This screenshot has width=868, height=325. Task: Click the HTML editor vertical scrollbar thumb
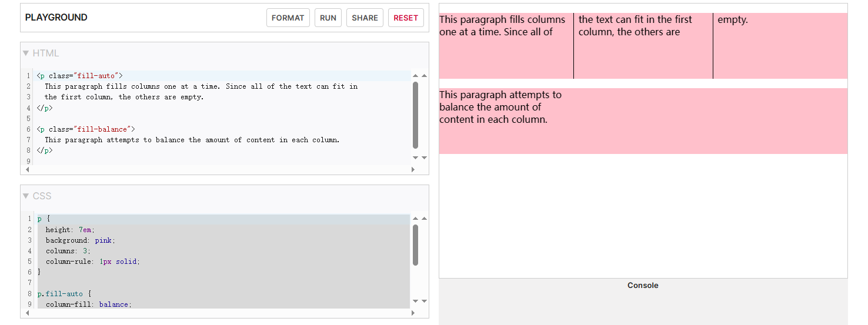click(x=416, y=115)
